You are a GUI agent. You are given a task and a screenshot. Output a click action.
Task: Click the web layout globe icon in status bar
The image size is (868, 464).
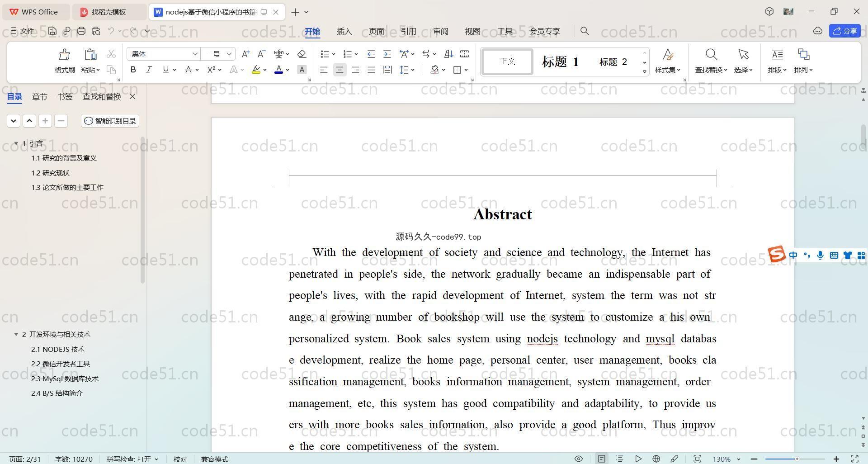click(656, 459)
